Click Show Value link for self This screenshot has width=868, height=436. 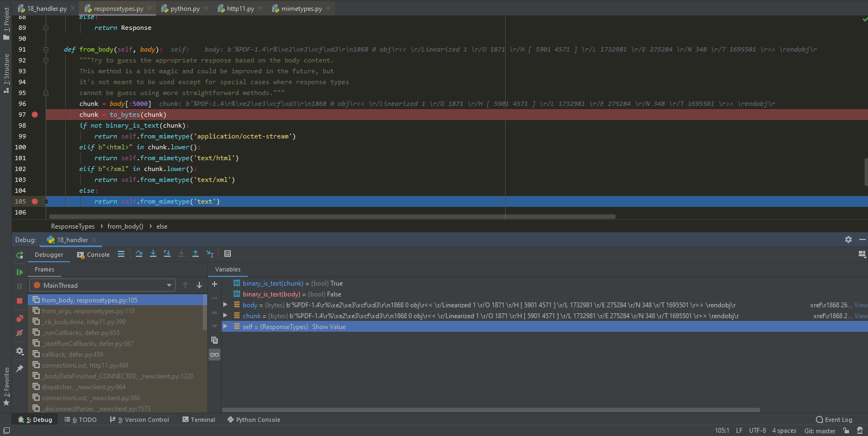tap(329, 327)
